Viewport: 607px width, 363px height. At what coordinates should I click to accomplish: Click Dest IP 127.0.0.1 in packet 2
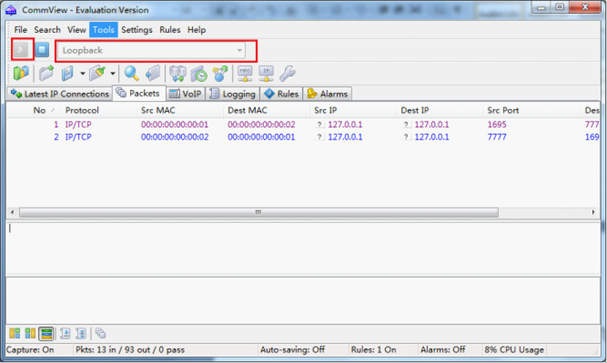point(432,137)
